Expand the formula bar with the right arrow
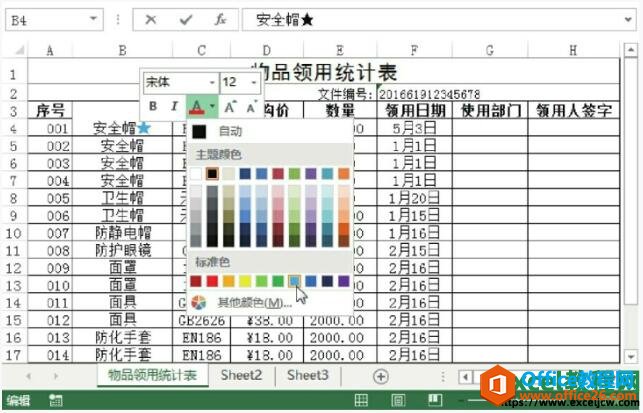This screenshot has width=643, height=413. click(628, 19)
